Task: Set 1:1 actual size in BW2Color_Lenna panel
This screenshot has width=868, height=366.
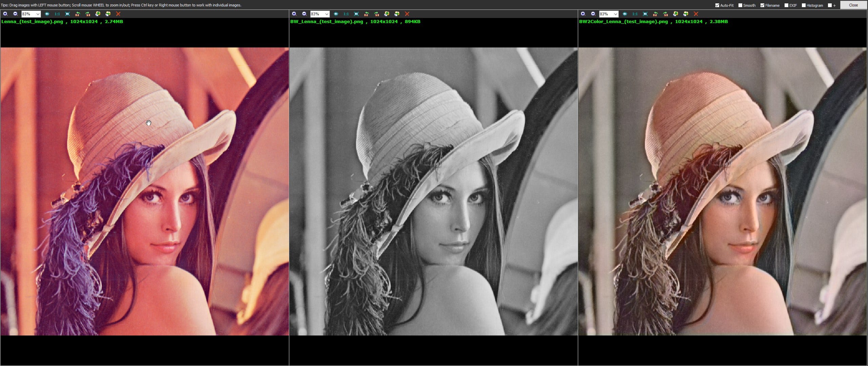Action: point(635,14)
